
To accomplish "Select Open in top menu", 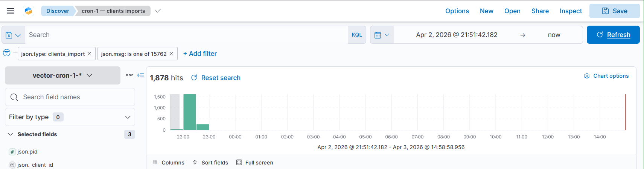I will [512, 11].
